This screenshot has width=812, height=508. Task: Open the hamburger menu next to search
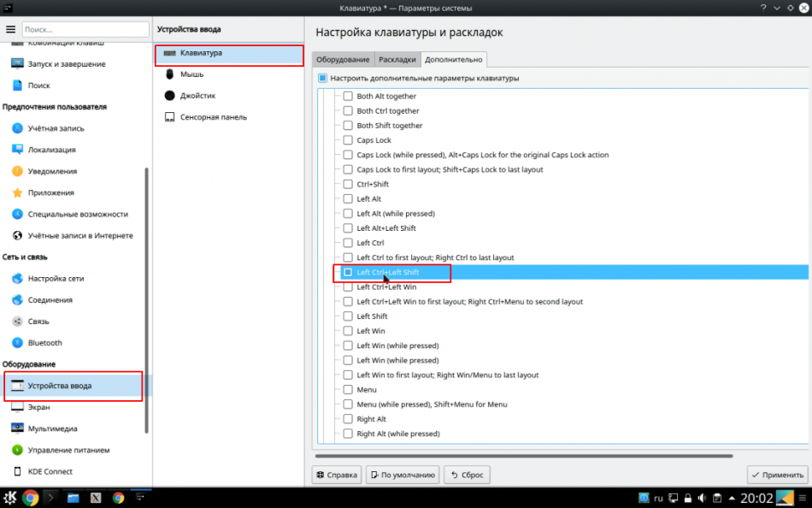click(10, 29)
